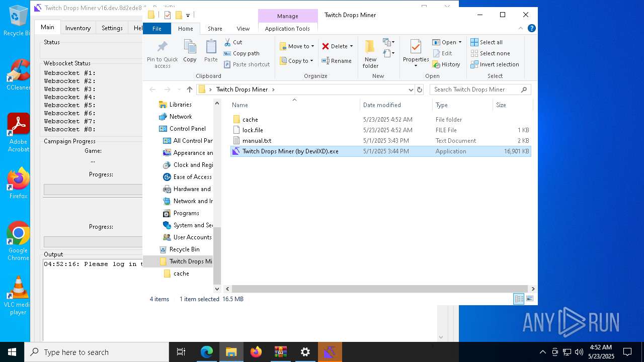Open Network in navigation pane

pyautogui.click(x=181, y=117)
